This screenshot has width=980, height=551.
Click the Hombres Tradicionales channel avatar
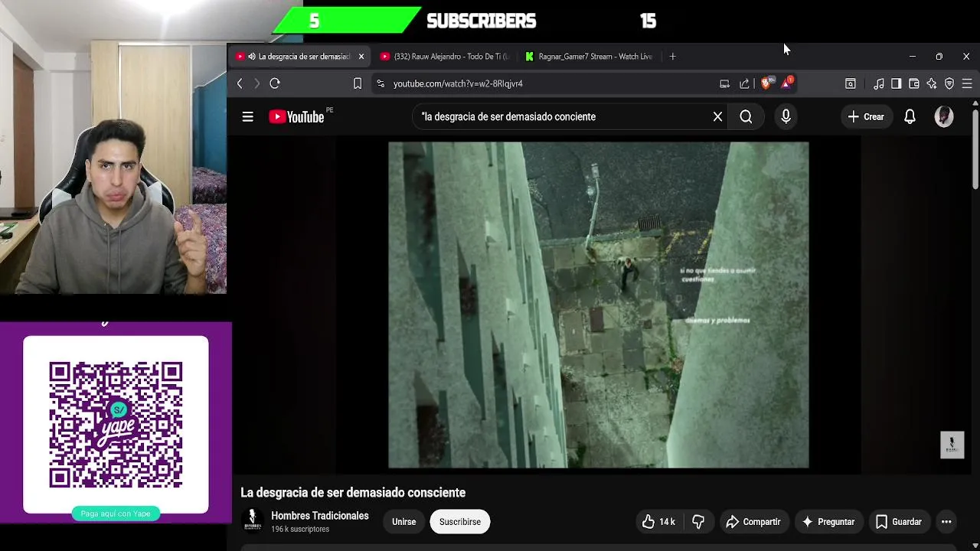253,521
